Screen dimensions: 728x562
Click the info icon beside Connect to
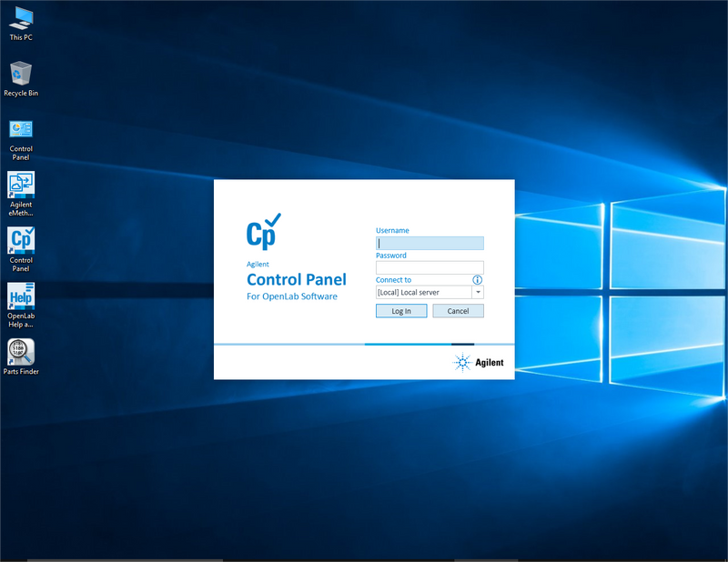click(477, 280)
